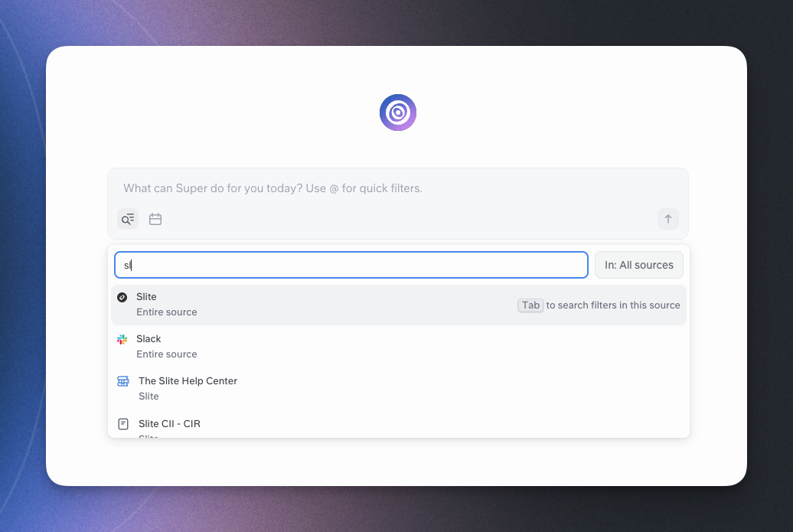Select the Slite entire source result
The width and height of the screenshot is (793, 532).
399,305
